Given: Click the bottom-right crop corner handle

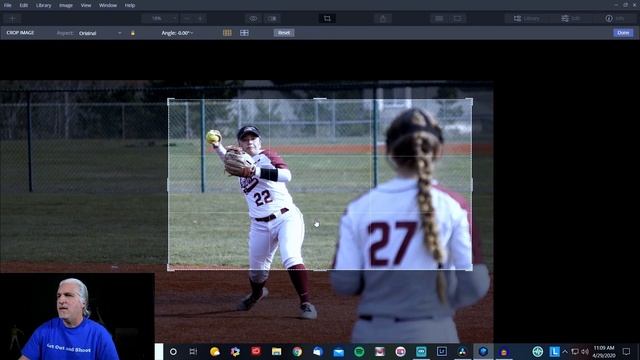Looking at the screenshot, I should click(472, 269).
